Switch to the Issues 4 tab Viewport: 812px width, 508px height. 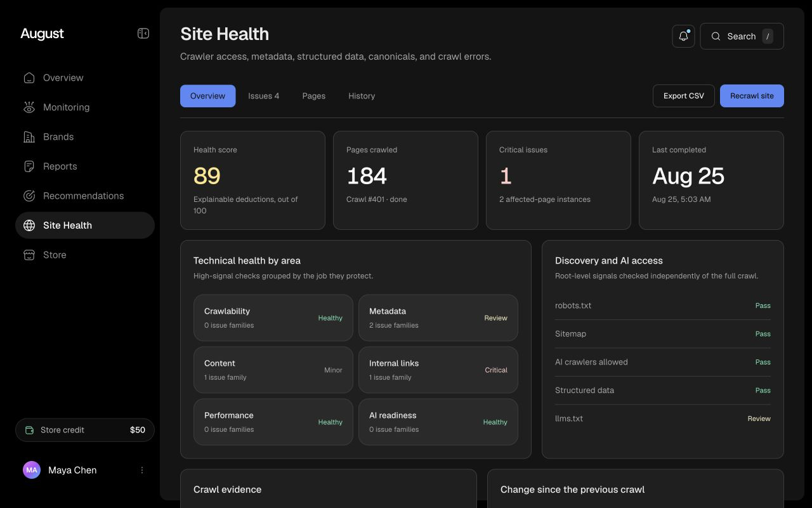263,96
